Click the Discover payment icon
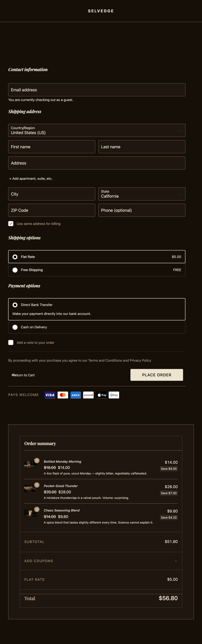Viewport: 202px width, 644px height. click(x=88, y=395)
